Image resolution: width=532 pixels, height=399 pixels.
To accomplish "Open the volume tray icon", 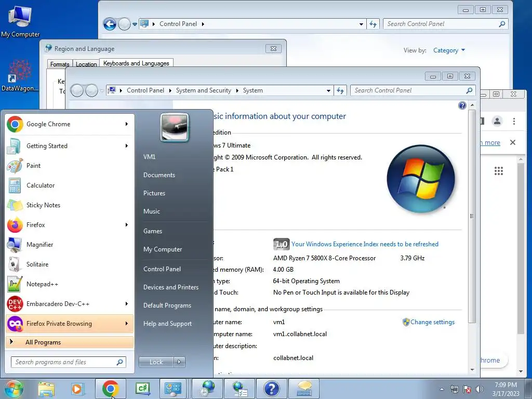I will (480, 389).
